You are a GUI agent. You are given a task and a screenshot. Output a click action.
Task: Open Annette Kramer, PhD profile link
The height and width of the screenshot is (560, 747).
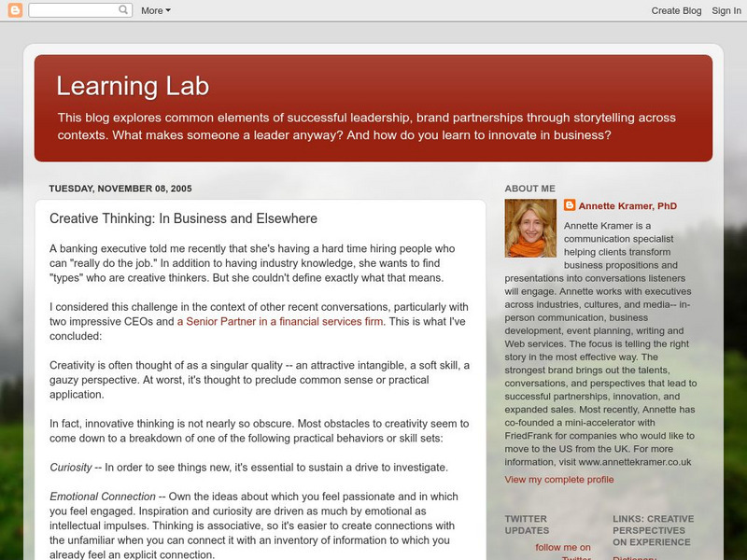click(x=627, y=206)
